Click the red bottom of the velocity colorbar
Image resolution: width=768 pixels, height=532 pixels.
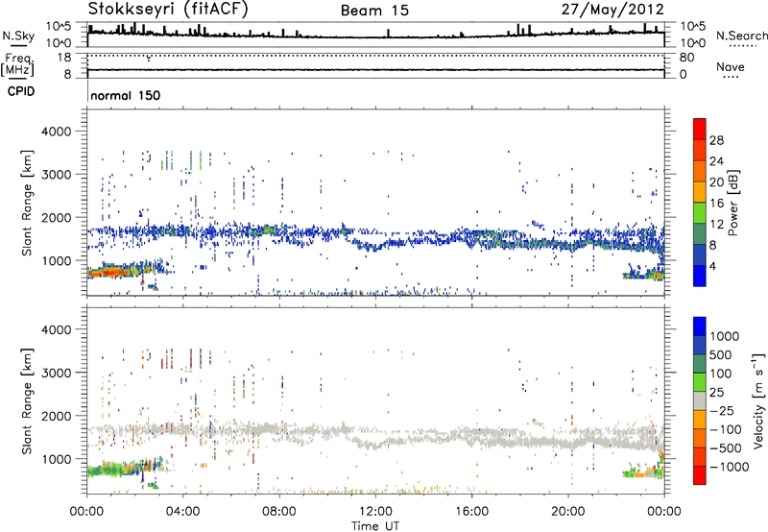tap(700, 475)
